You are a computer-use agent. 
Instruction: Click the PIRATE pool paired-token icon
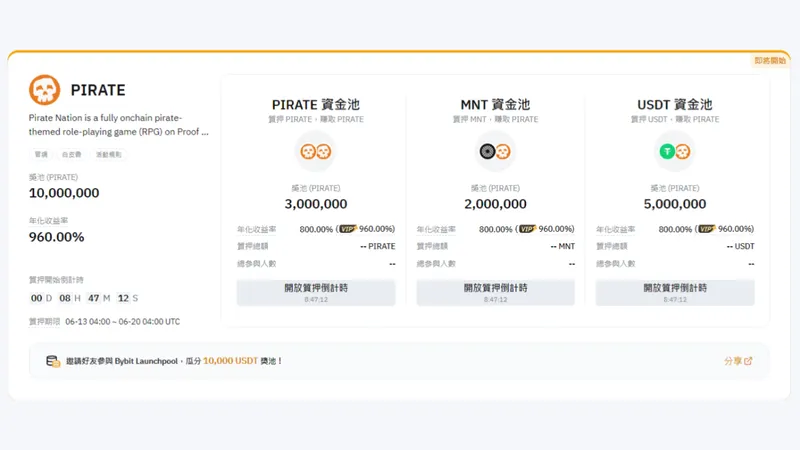(x=316, y=152)
